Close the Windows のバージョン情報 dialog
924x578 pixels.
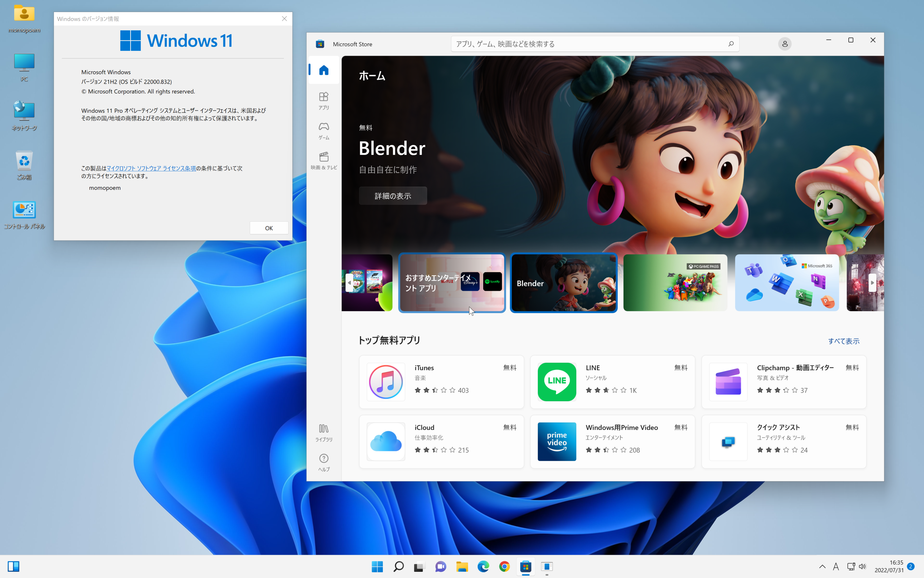[x=284, y=19]
